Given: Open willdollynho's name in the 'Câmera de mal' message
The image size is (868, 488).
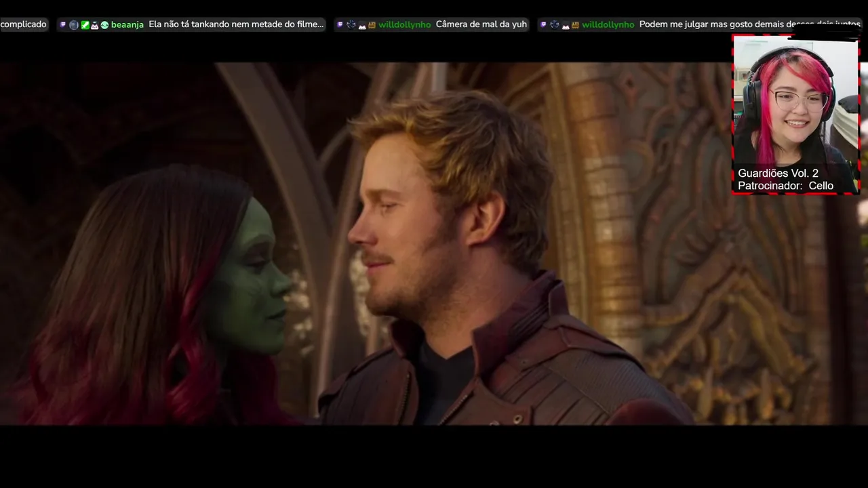Looking at the screenshot, I should click(x=405, y=24).
